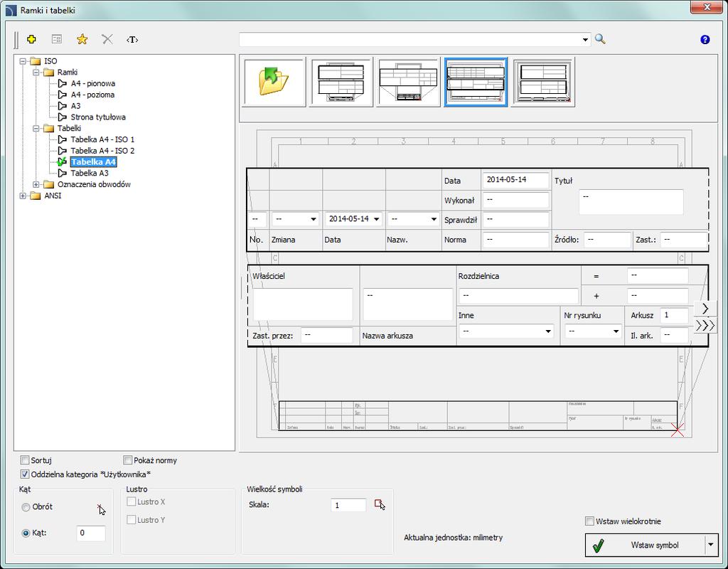The image size is (728, 569).
Task: Select A4 - pionowa frame item
Action: pos(93,84)
